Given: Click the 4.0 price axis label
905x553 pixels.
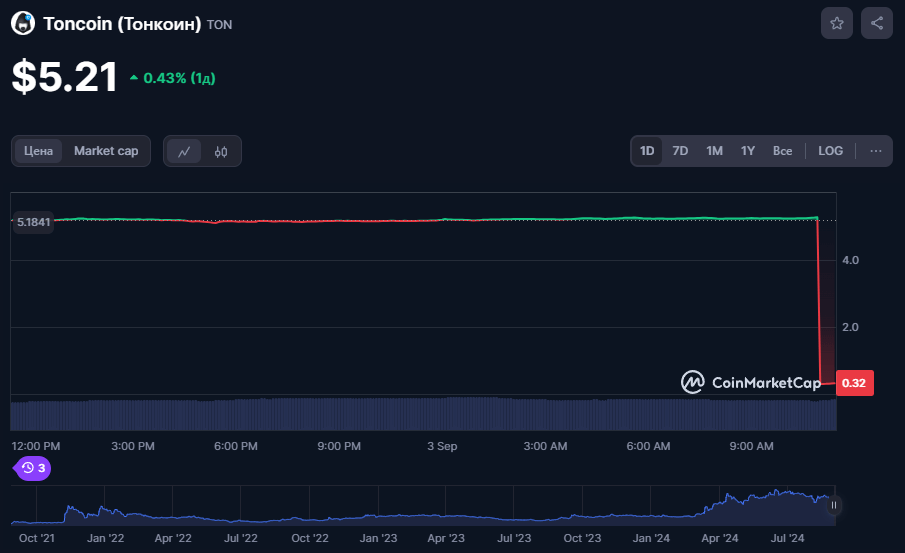Looking at the screenshot, I should pyautogui.click(x=850, y=260).
